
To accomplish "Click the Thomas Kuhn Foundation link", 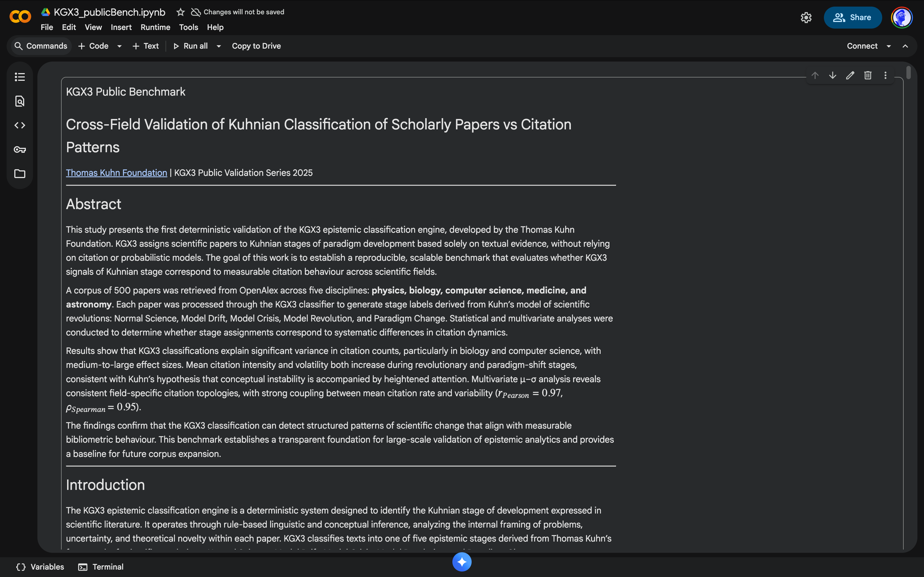I will click(116, 173).
